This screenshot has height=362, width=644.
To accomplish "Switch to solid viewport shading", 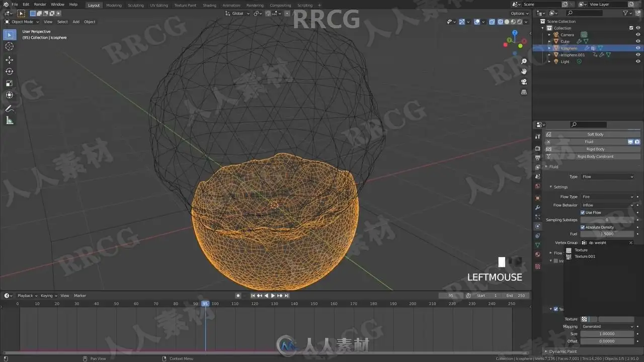I will [x=507, y=22].
